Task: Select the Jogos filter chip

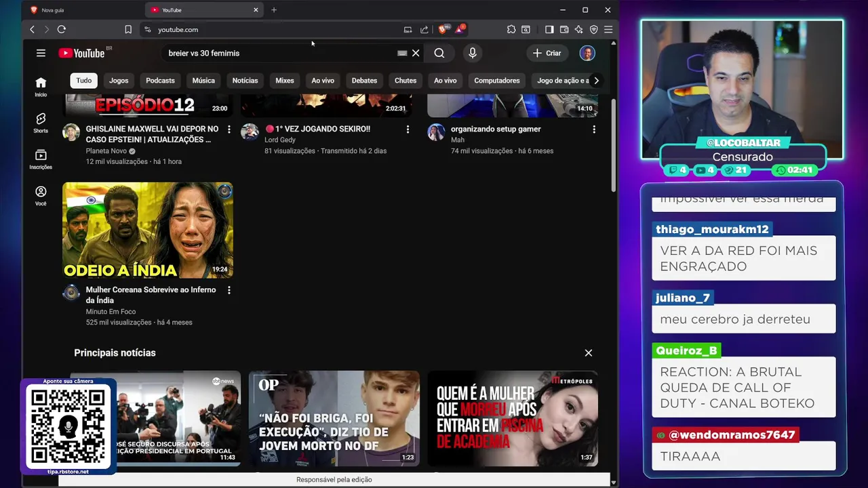Action: (119, 80)
